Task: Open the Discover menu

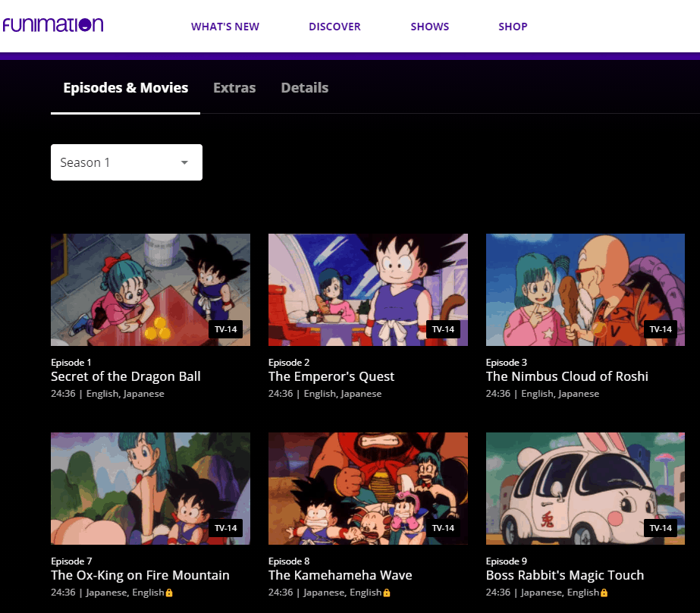Action: coord(334,27)
